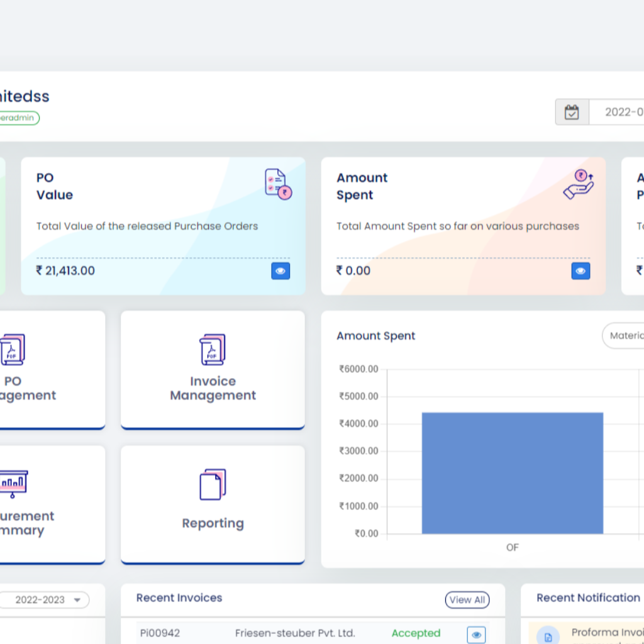Click the date range input field
Screen dimensions: 644x644
tap(616, 112)
